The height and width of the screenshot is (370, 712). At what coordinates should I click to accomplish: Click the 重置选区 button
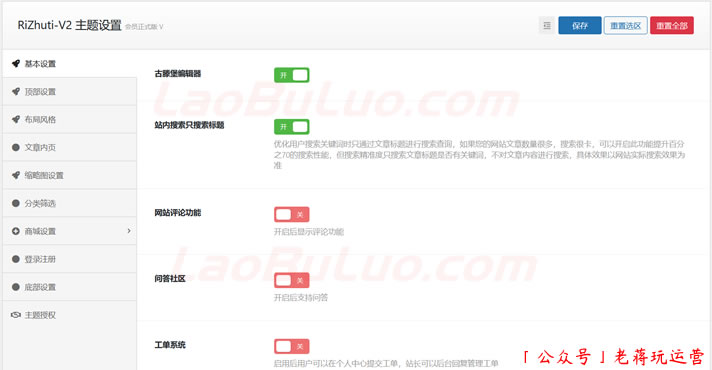pos(626,25)
